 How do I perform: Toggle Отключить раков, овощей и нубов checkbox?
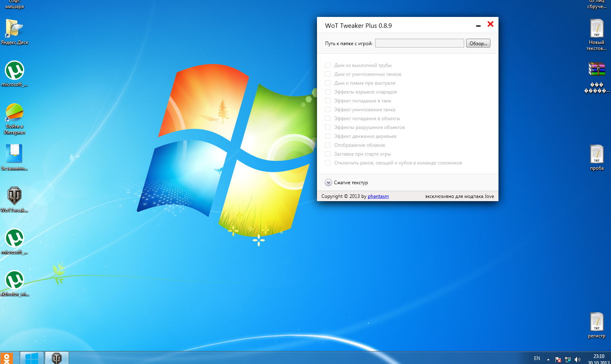click(x=327, y=163)
